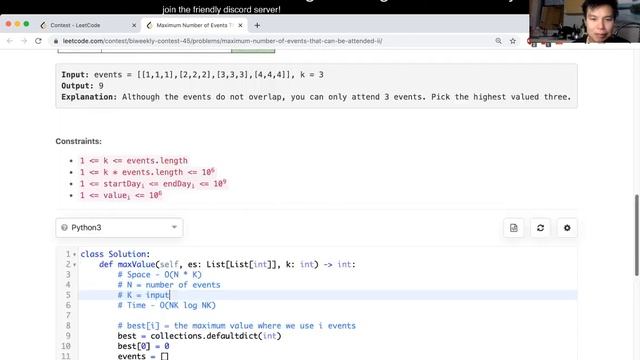Click the webcam video overlay

coord(584,21)
